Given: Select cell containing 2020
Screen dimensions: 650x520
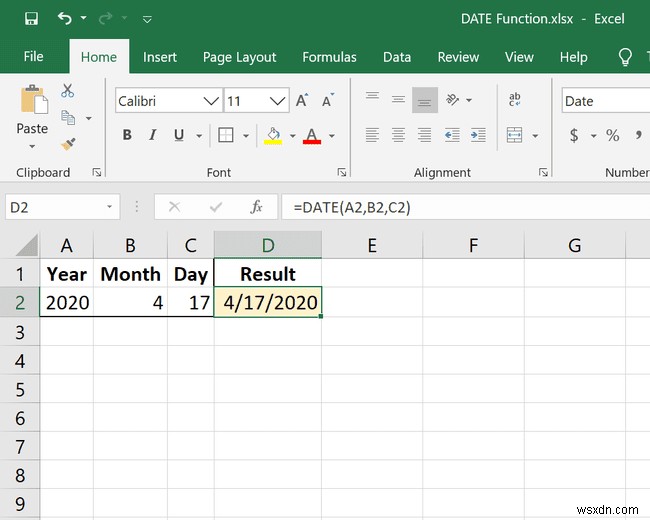Looking at the screenshot, I should [67, 302].
